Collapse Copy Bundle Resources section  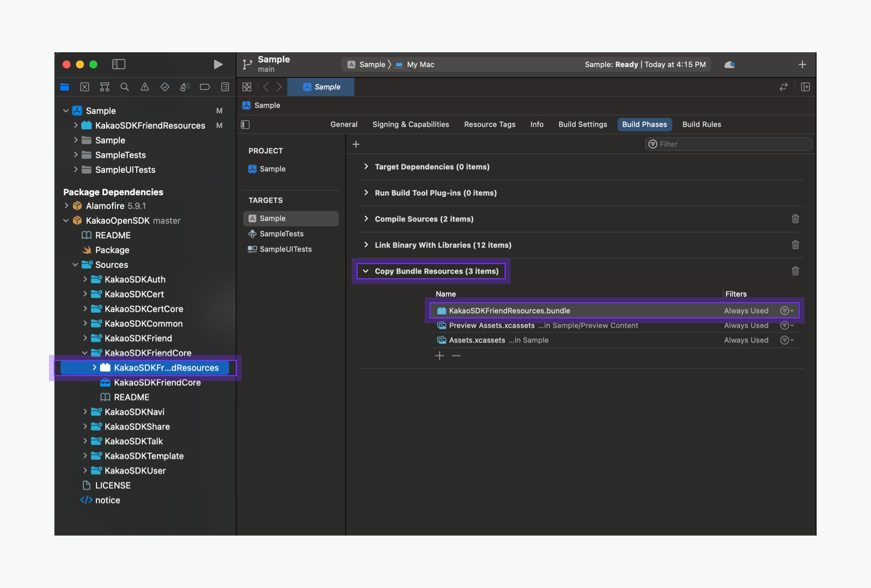[366, 271]
